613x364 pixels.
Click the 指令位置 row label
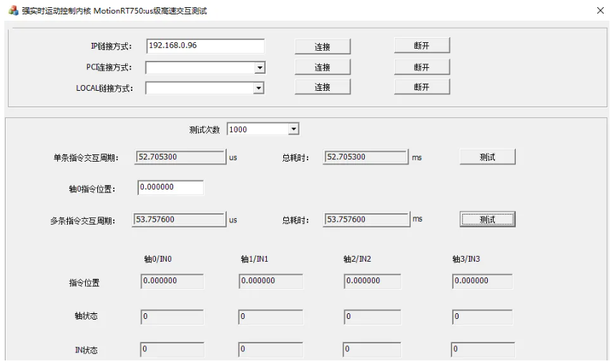pos(84,282)
